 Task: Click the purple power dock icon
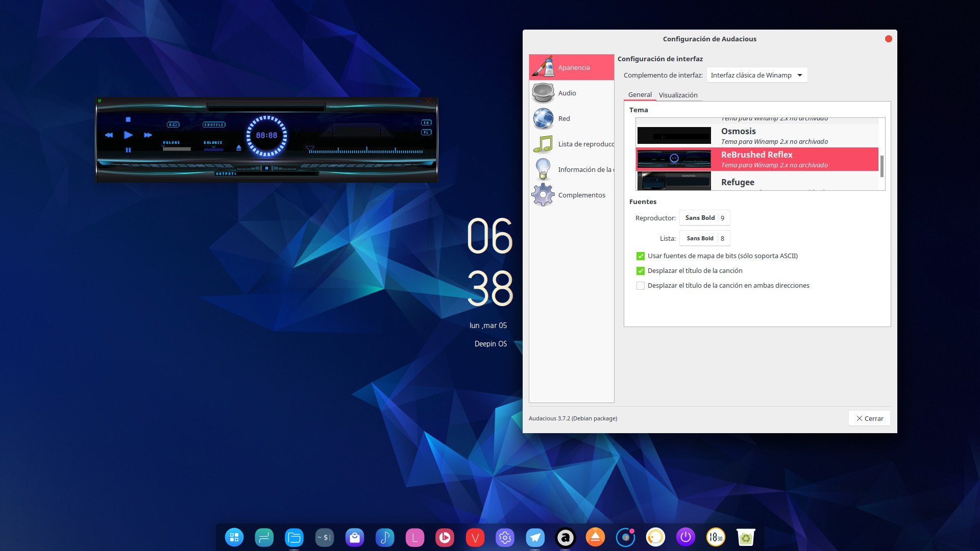tap(685, 537)
